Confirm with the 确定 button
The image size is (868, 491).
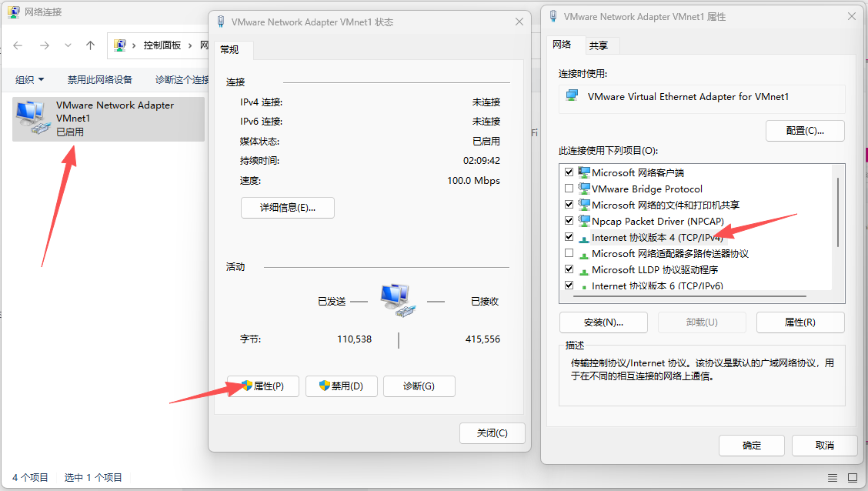click(x=751, y=445)
